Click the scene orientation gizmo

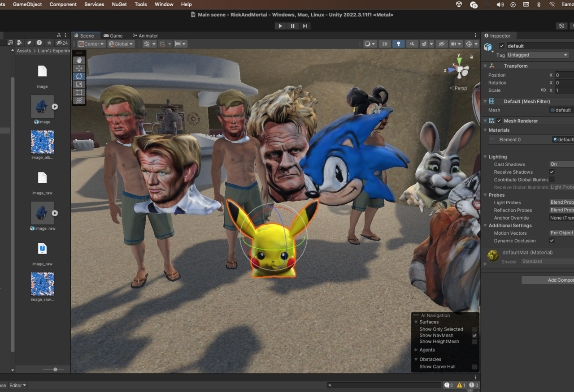point(460,69)
